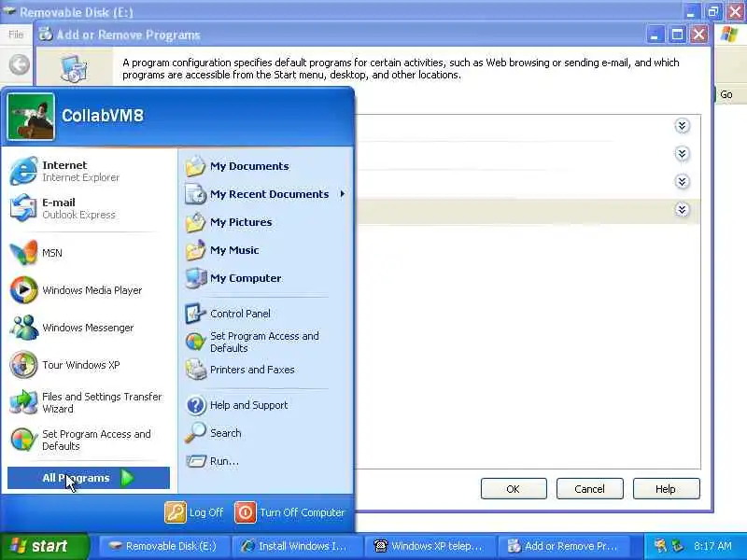747x560 pixels.
Task: Open Set Program Access and Defaults in left column
Action: (89, 440)
